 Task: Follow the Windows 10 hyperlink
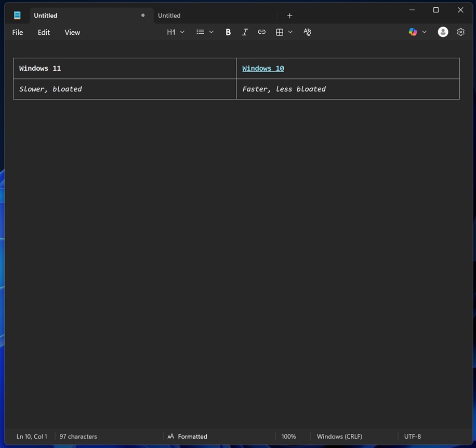tap(263, 68)
